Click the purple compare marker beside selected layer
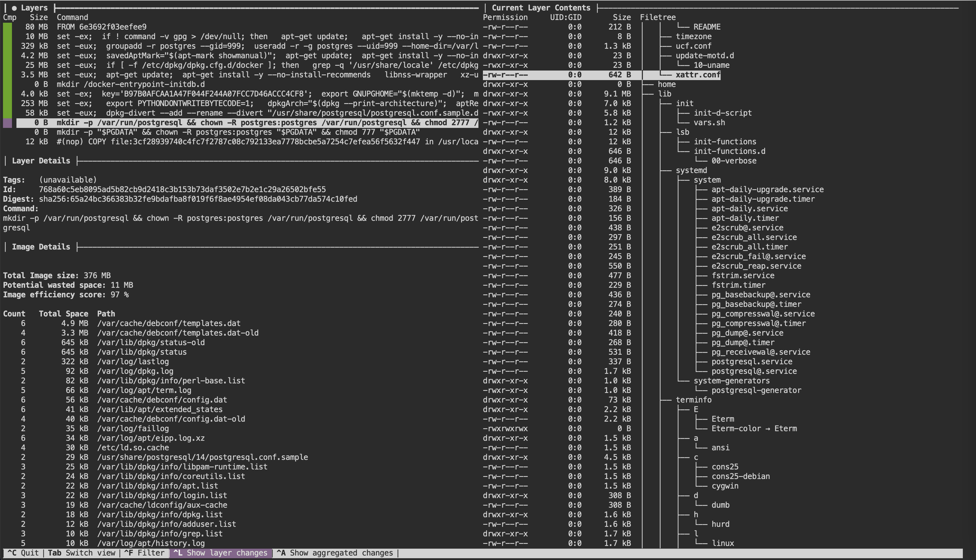 pyautogui.click(x=7, y=123)
